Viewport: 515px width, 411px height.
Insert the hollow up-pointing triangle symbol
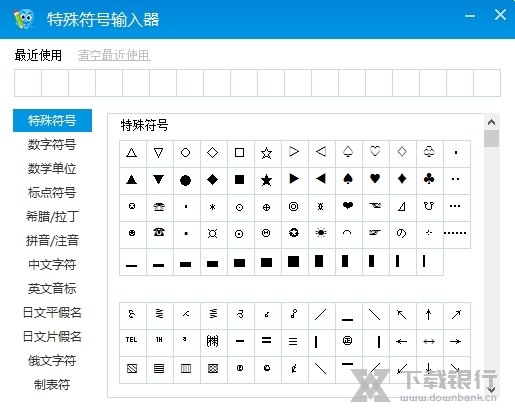click(132, 153)
